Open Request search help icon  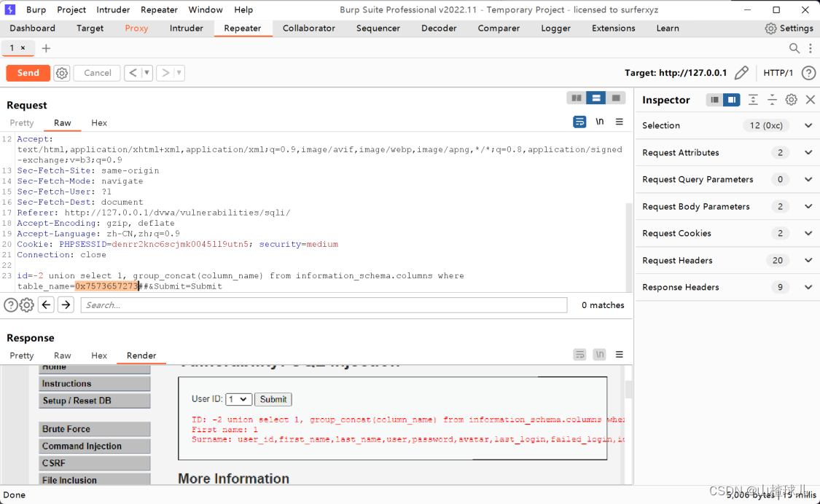pyautogui.click(x=10, y=305)
